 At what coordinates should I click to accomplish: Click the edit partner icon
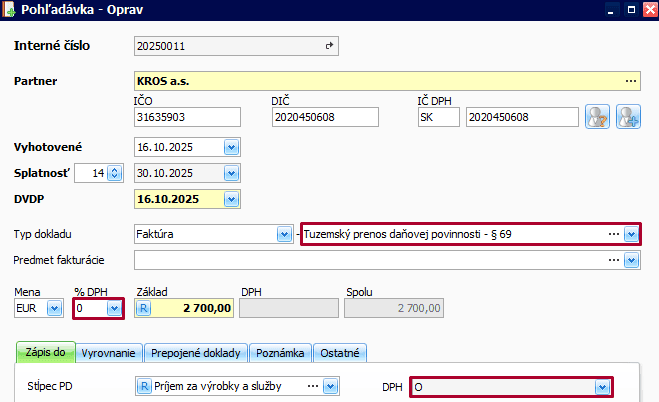(597, 117)
